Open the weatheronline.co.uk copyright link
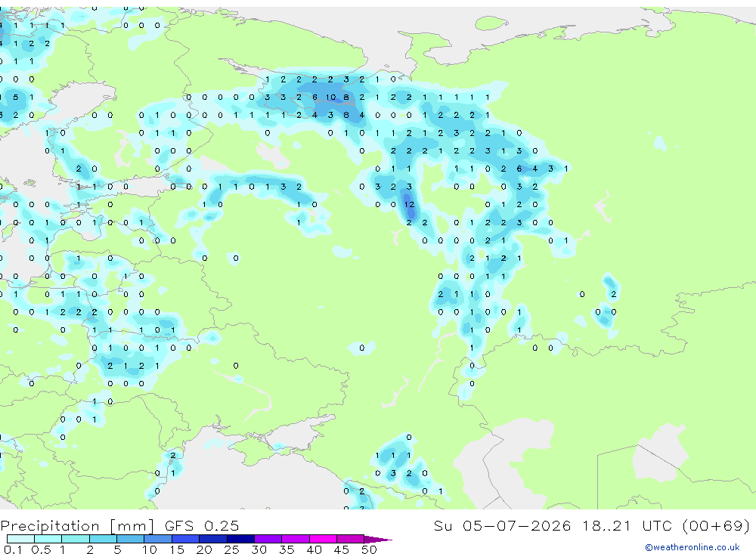756x554 pixels. tap(692, 547)
